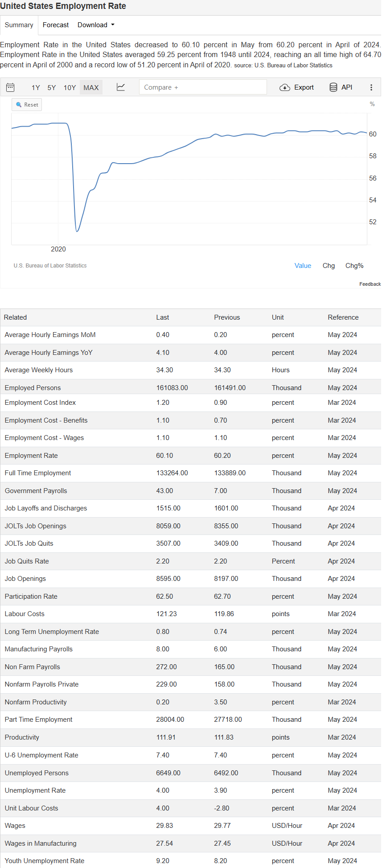Open Employment Cost - Wages link
The height and width of the screenshot is (868, 382).
coord(44,438)
